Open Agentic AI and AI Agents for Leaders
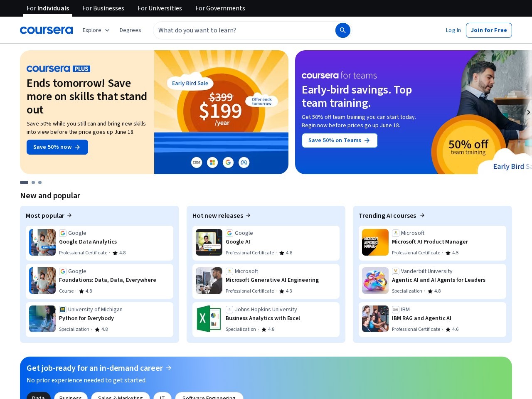Screen dimensions: 532x399 [x=438, y=280]
